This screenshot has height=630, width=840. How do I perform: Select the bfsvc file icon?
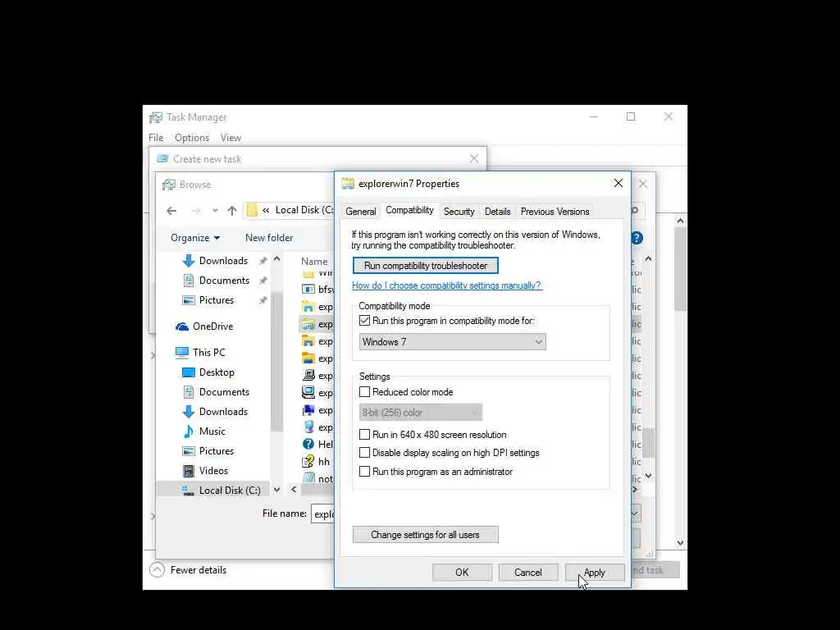pos(308,290)
